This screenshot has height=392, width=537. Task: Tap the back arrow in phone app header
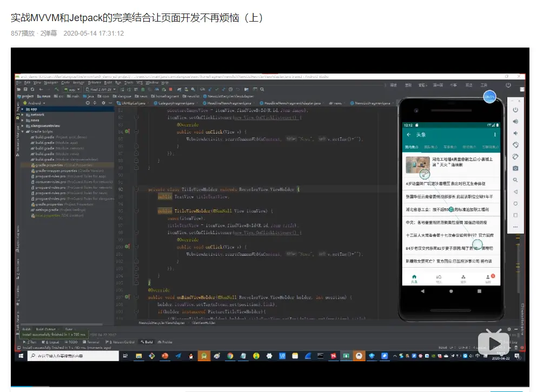[x=409, y=135]
